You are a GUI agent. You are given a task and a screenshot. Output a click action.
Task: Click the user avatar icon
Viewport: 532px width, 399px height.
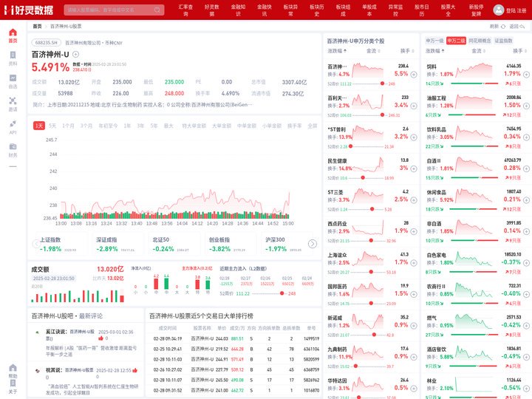click(499, 10)
